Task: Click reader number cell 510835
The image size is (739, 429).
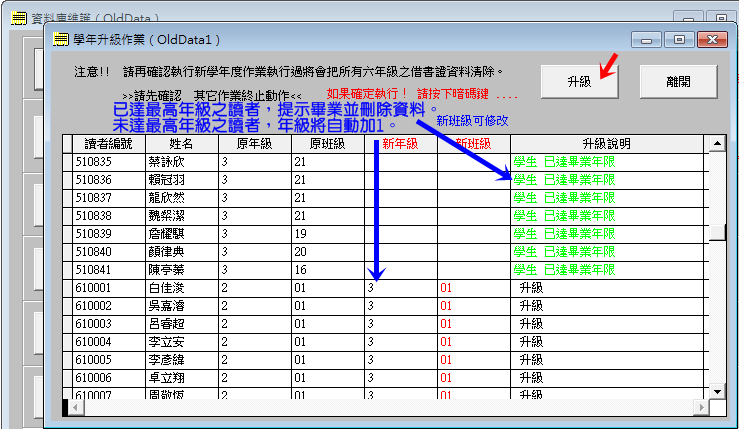Action: [109, 162]
